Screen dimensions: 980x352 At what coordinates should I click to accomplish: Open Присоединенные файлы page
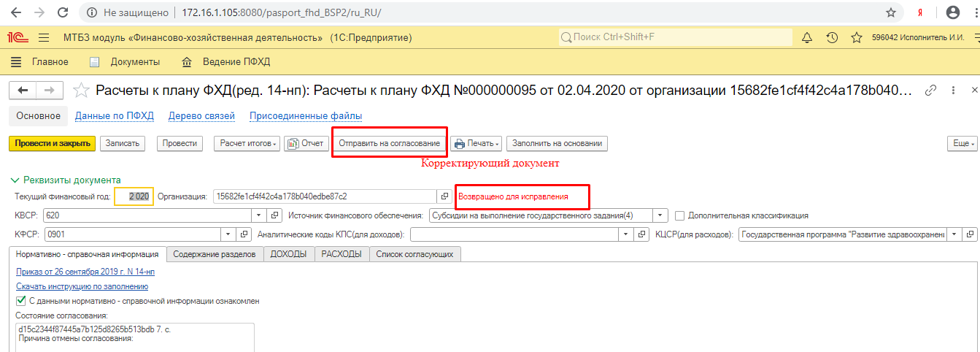[x=306, y=115]
